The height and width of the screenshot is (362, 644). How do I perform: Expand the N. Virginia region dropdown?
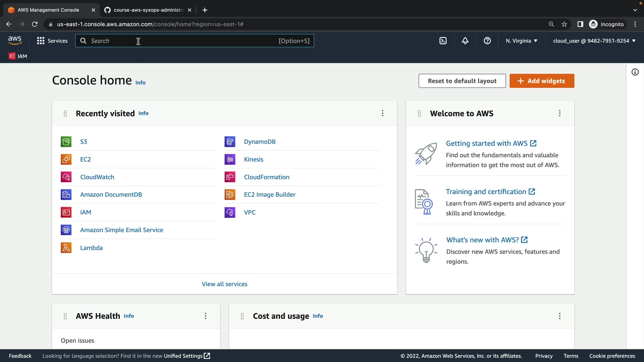[522, 41]
